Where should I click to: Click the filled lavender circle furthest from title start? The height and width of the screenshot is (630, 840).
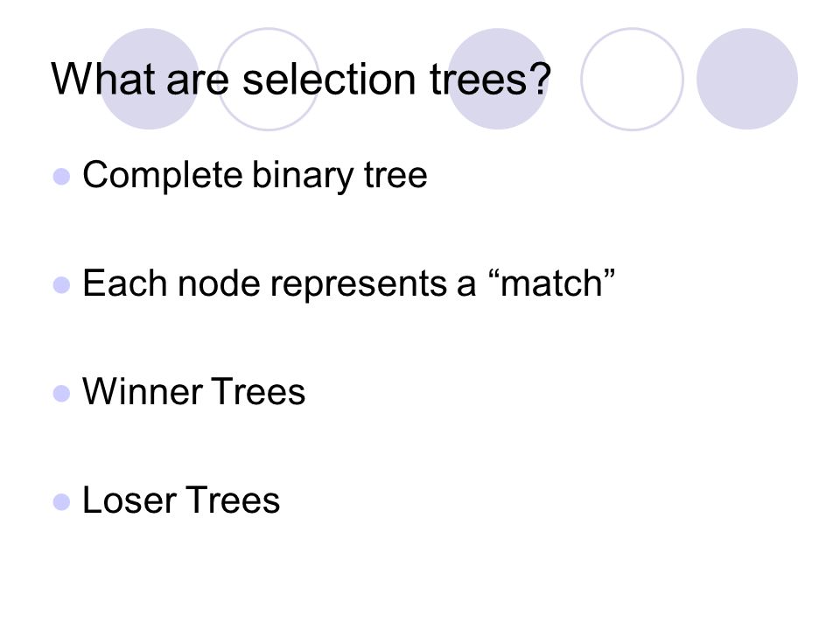click(747, 79)
